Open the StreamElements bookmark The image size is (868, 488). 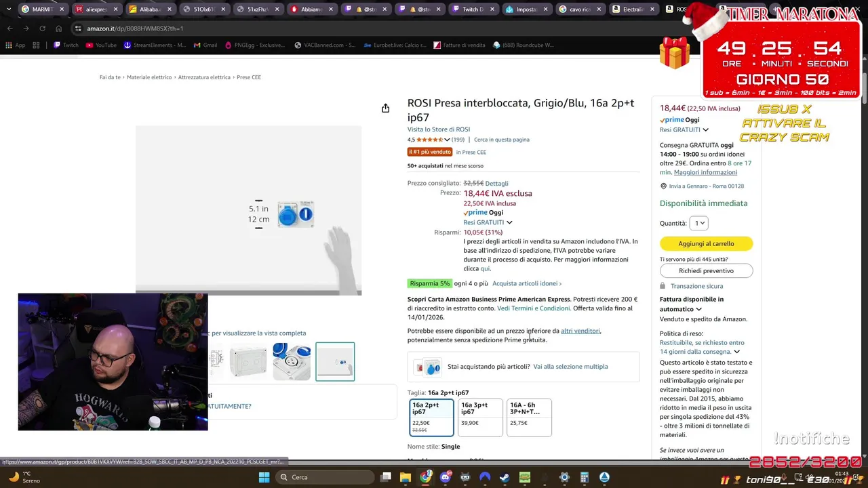point(155,45)
